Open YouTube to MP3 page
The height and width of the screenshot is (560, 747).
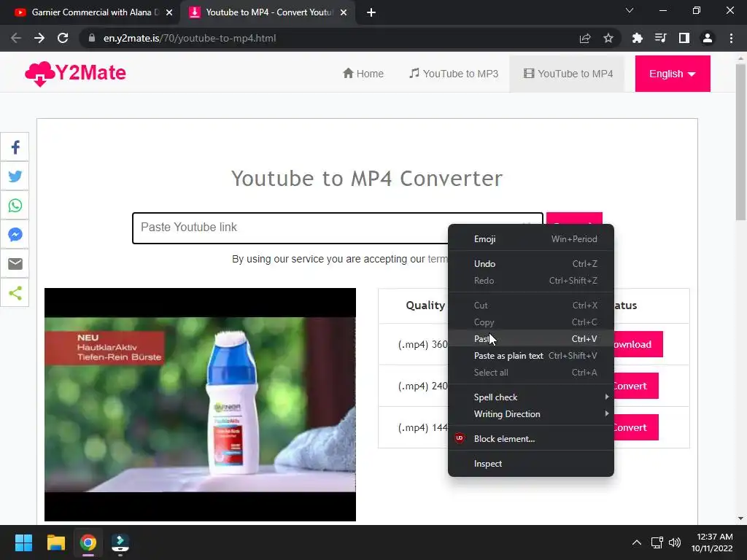454,74
